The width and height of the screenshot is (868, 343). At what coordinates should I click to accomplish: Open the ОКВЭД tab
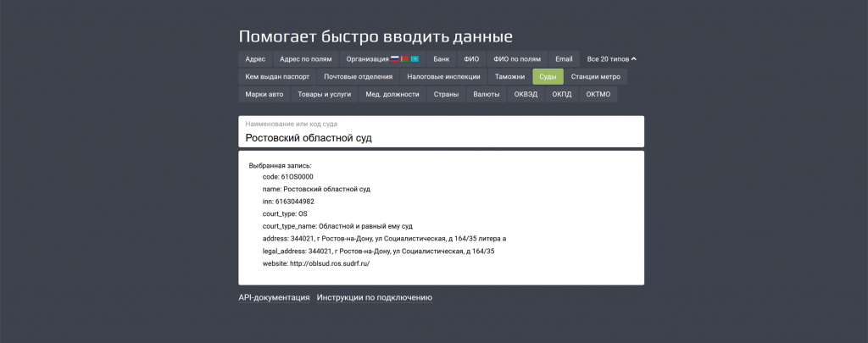tap(526, 94)
